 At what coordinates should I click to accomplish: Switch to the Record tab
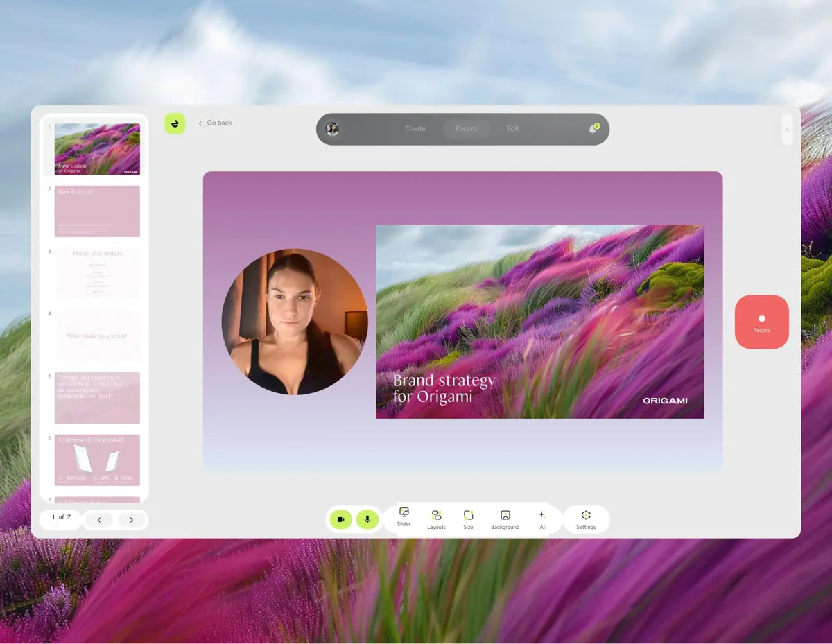(466, 129)
